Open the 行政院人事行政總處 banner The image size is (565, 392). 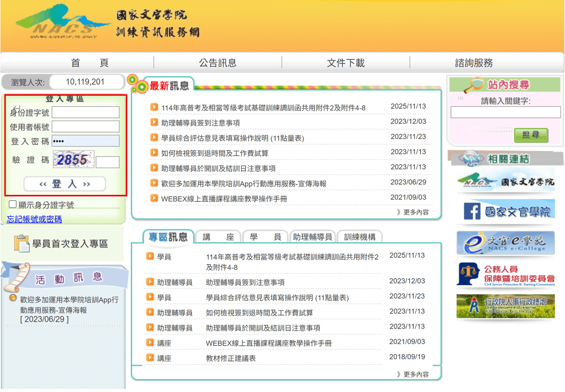pos(505,306)
